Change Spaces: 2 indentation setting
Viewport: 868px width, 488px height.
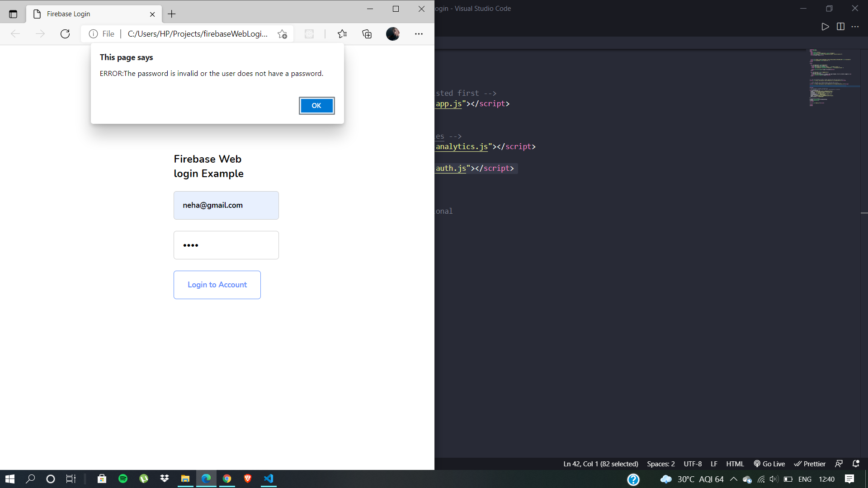(x=660, y=464)
